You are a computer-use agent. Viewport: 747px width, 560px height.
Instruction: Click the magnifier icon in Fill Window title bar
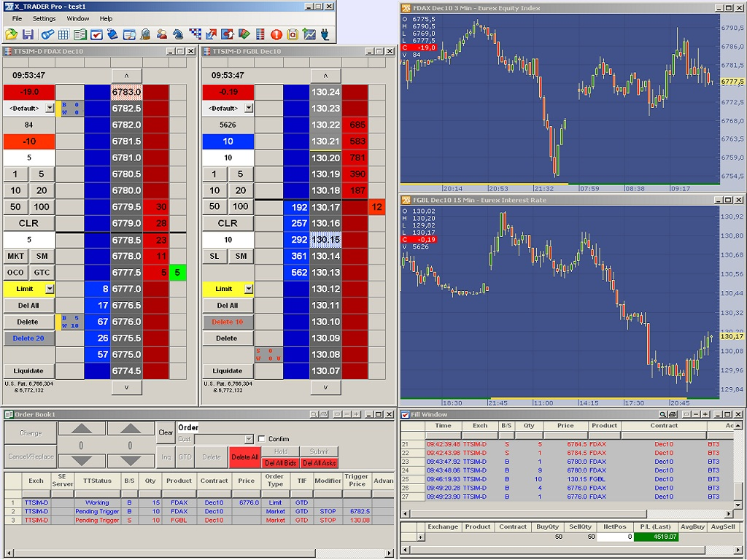click(662, 415)
